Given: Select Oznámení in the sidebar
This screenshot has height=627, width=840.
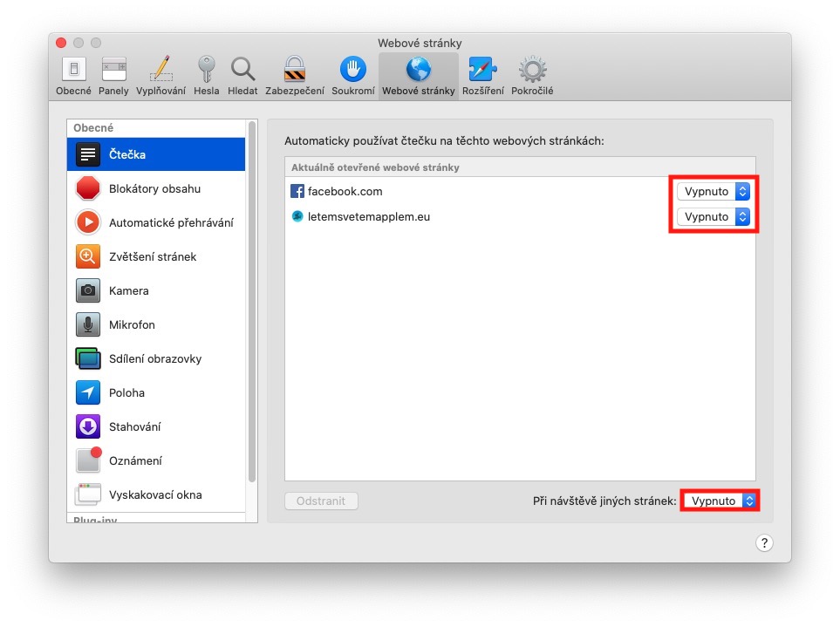Looking at the screenshot, I should (x=156, y=460).
